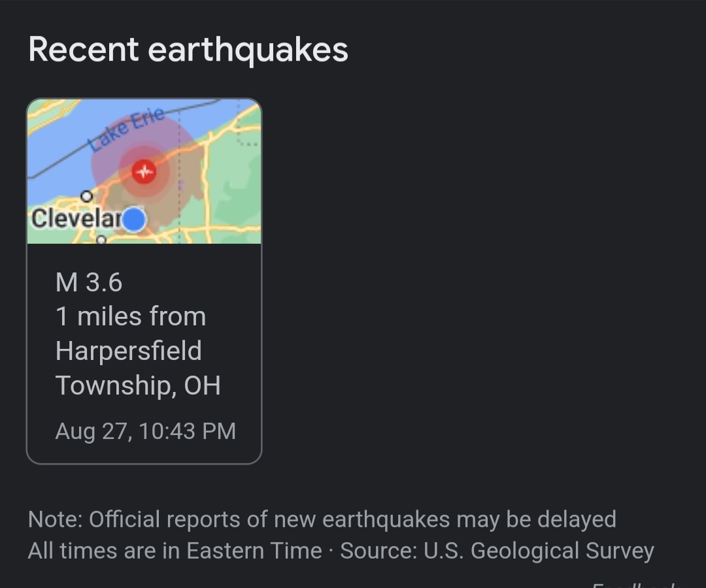The image size is (706, 588).
Task: Click the Cleveland city label on map
Action: click(x=76, y=219)
